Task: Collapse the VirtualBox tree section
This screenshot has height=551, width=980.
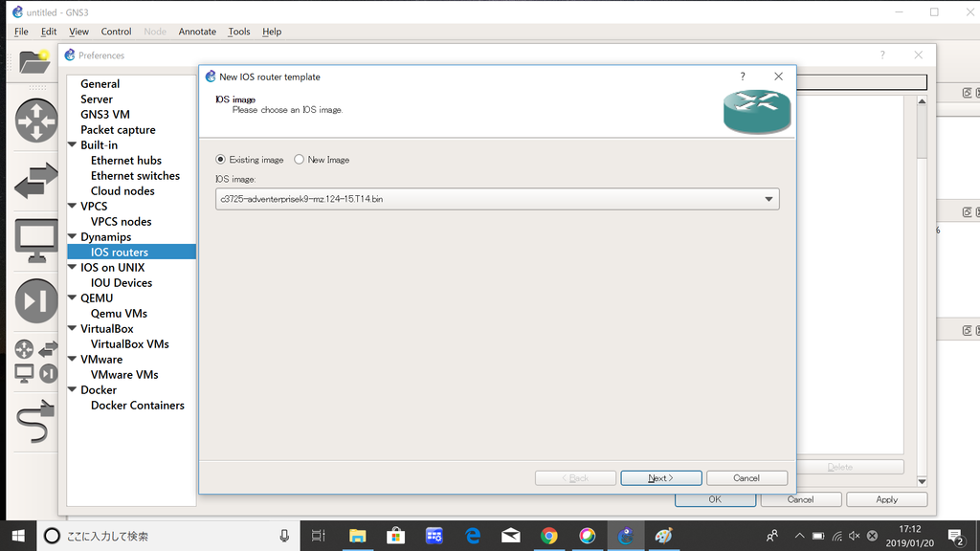Action: 73,328
